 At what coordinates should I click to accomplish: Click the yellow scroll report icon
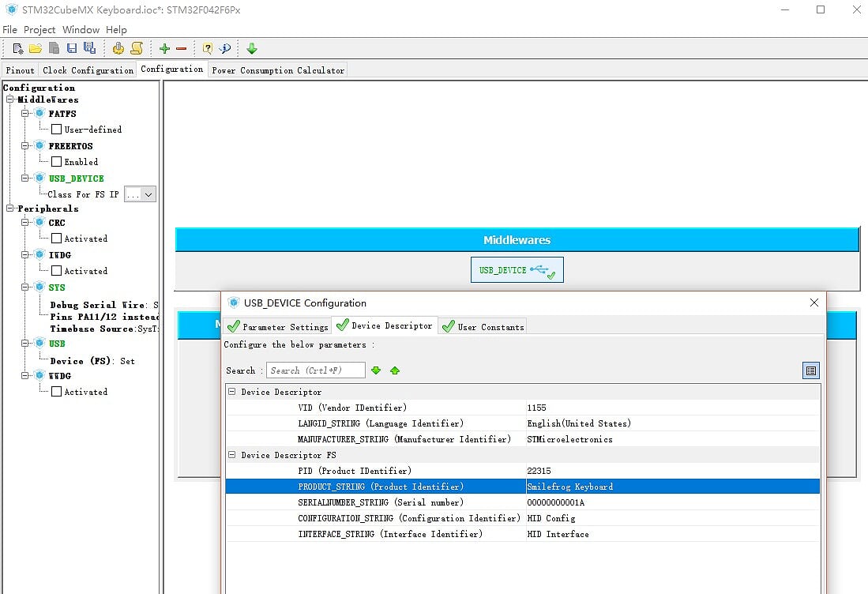(137, 49)
